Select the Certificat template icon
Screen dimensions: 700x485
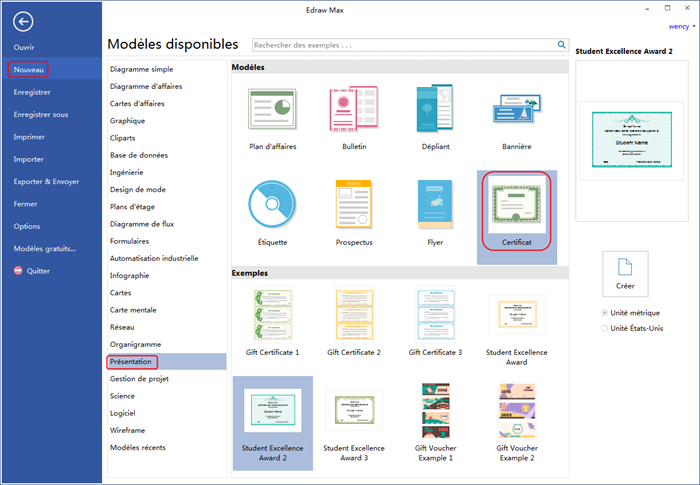[517, 204]
